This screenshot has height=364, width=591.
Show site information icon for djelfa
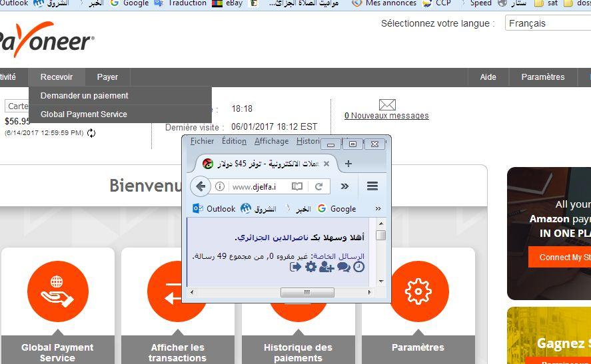[x=220, y=186]
